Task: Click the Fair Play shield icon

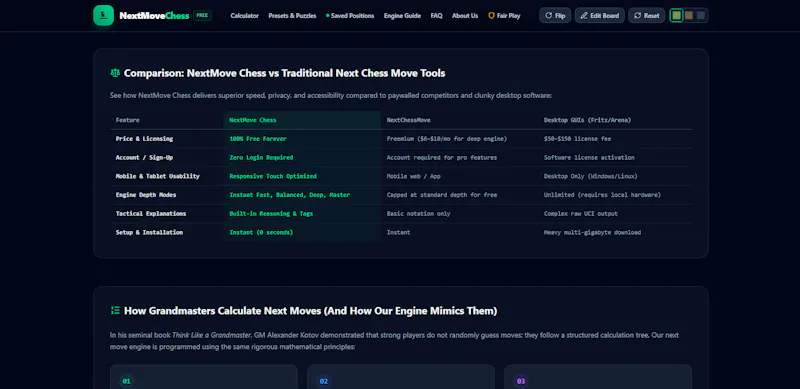Action: [x=491, y=16]
